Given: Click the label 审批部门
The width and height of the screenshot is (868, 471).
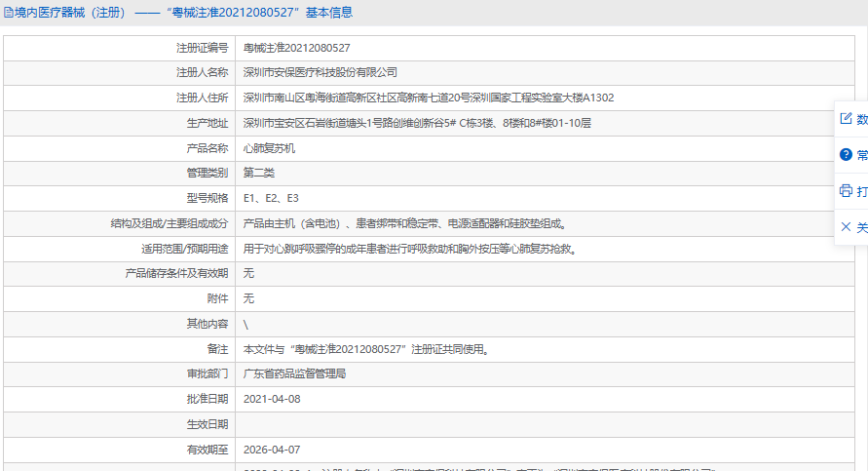Looking at the screenshot, I should pyautogui.click(x=208, y=374).
